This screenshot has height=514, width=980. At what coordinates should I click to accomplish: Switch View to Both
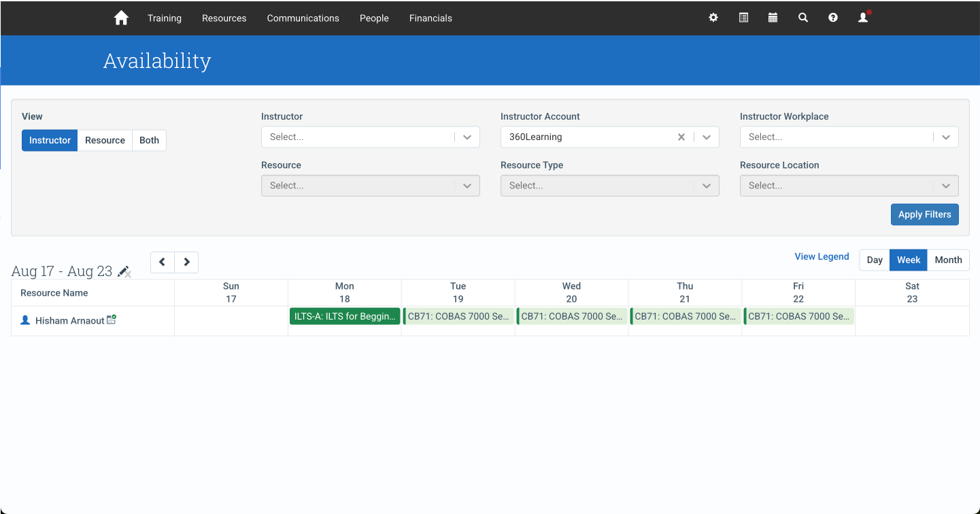[x=149, y=140]
